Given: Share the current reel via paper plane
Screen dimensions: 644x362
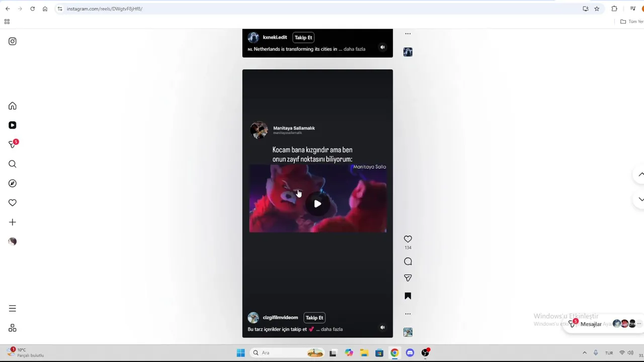Looking at the screenshot, I should point(408,278).
